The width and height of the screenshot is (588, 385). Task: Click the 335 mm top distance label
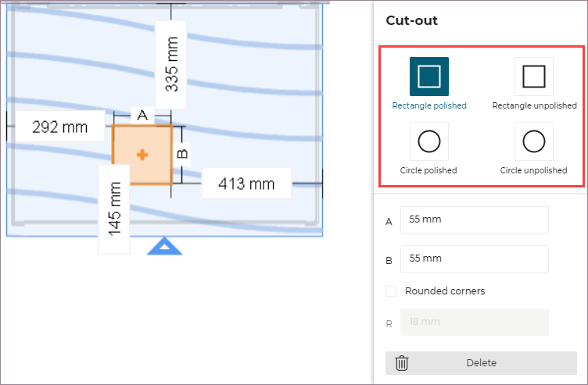click(x=171, y=63)
